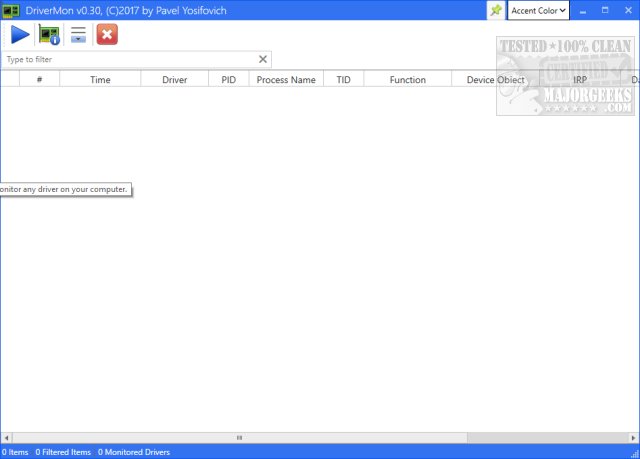This screenshot has width=640, height=459.
Task: Click the 0 Filtered Items status text
Action: click(63, 452)
